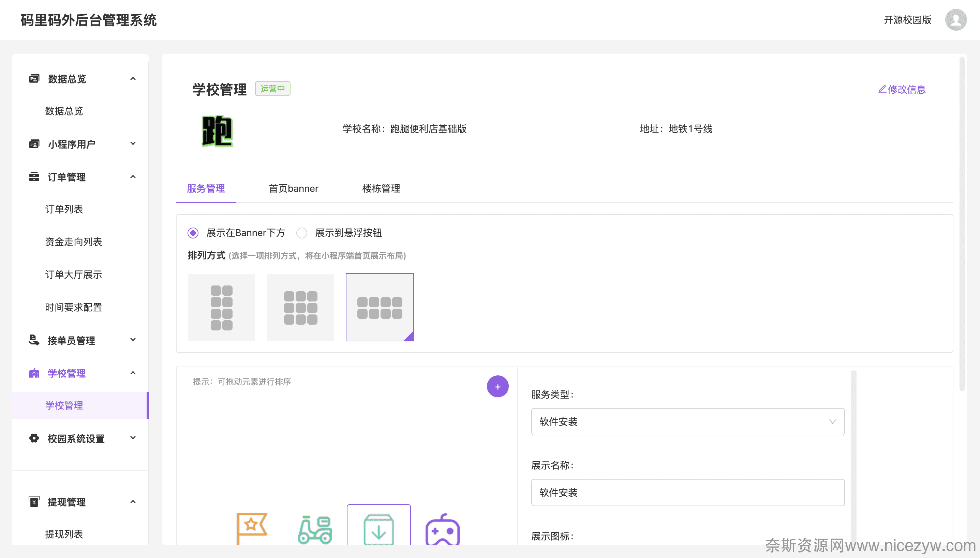
Task: Select 展示在Banner下方 radio option
Action: (193, 233)
